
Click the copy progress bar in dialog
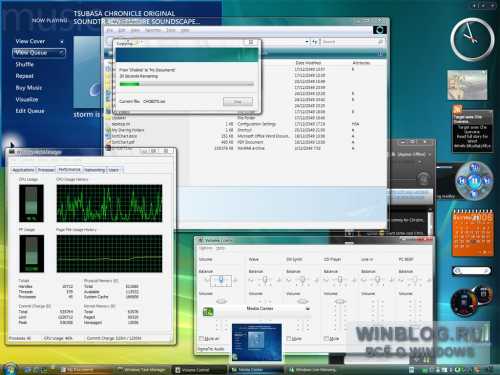[x=187, y=84]
